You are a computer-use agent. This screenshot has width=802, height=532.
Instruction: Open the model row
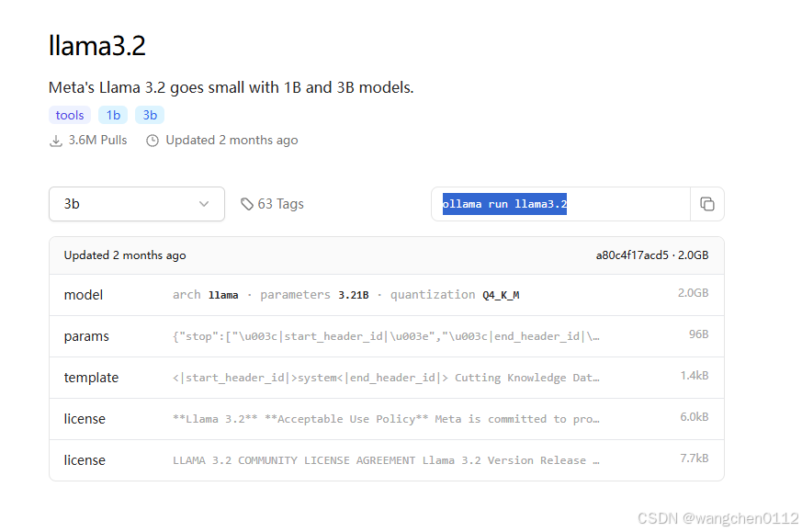click(387, 295)
